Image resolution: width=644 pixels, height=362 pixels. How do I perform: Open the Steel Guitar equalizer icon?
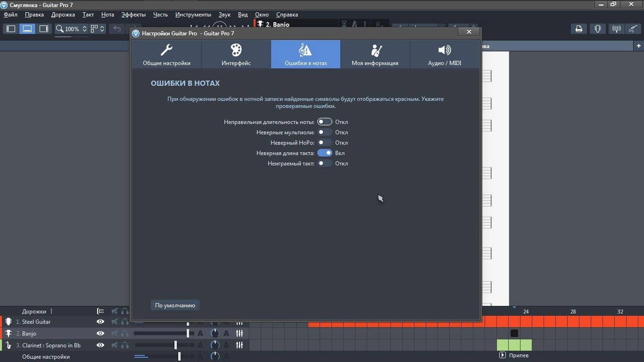point(239,322)
